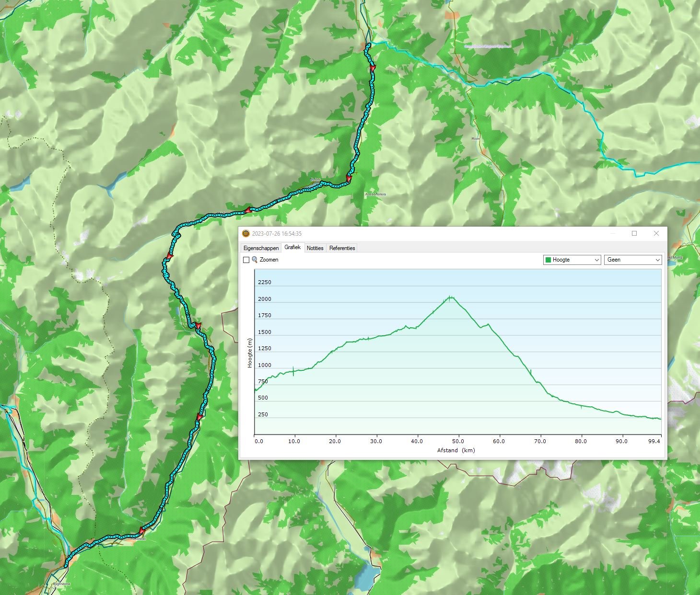Screen dimensions: 700x595
Task: Enable the Zoomen checkbox
Action: (246, 260)
